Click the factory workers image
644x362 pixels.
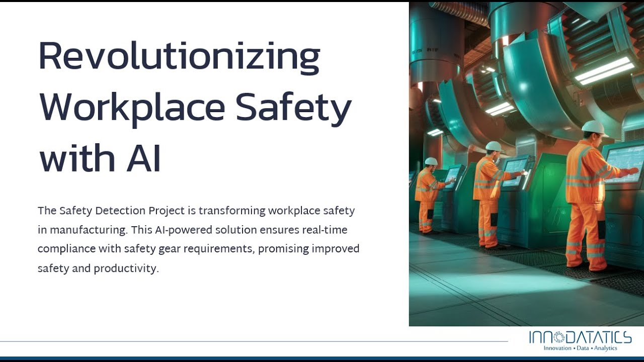tap(526, 164)
